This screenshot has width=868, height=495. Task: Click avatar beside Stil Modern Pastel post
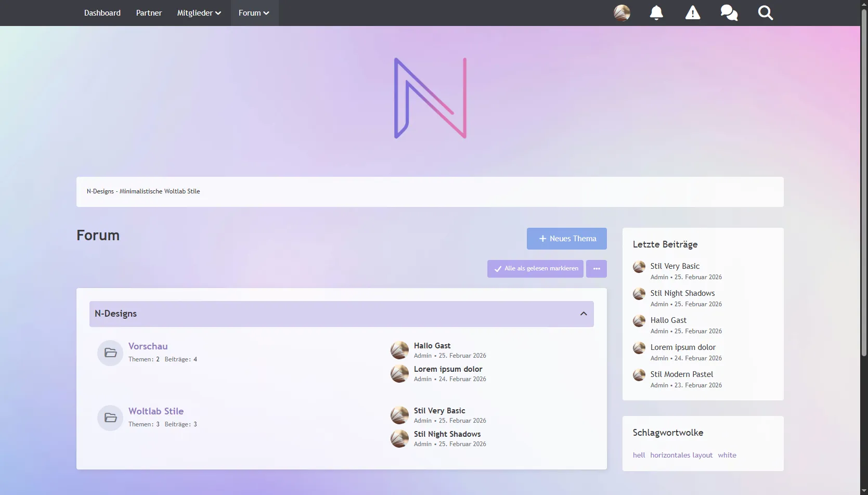(x=639, y=375)
